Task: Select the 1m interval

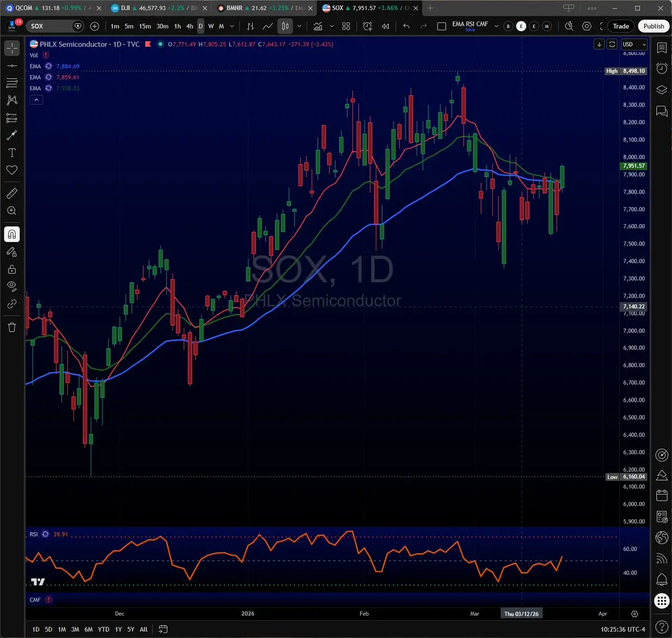Action: [115, 26]
